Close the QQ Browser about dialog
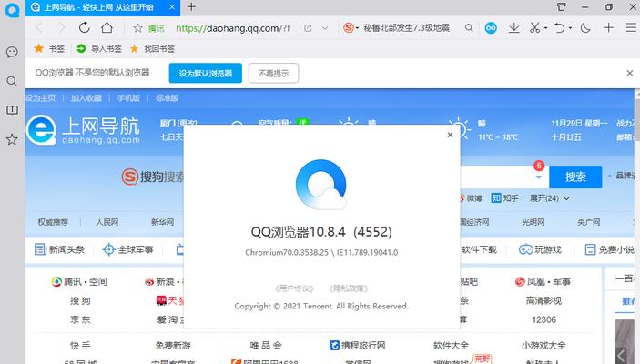Image resolution: width=640 pixels, height=364 pixels. tap(450, 135)
